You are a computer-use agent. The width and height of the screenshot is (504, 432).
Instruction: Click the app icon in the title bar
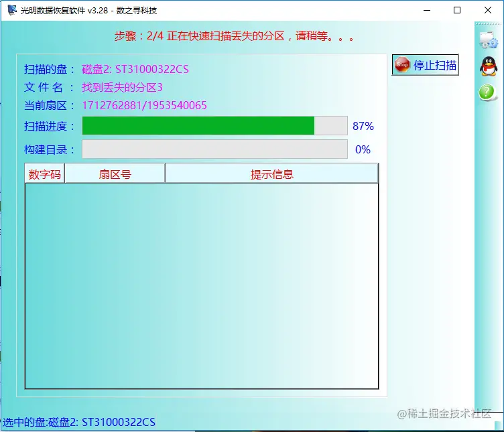coord(12,9)
